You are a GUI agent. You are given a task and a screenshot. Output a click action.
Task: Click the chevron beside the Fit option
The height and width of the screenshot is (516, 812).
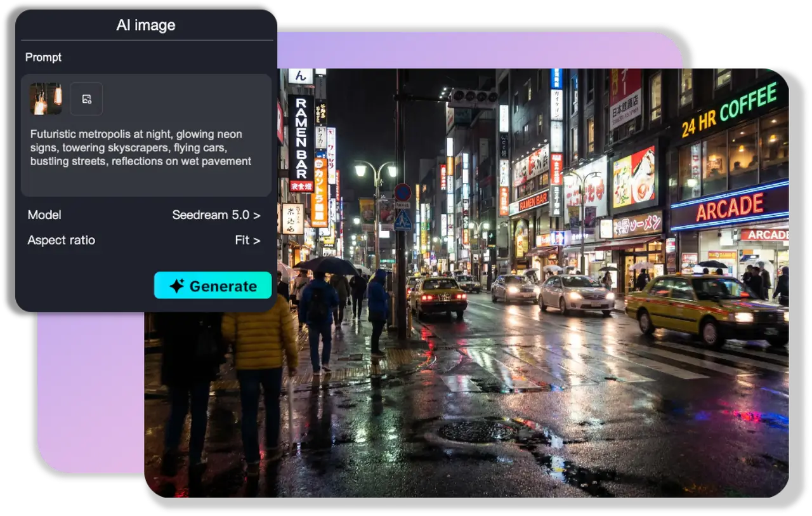click(256, 240)
